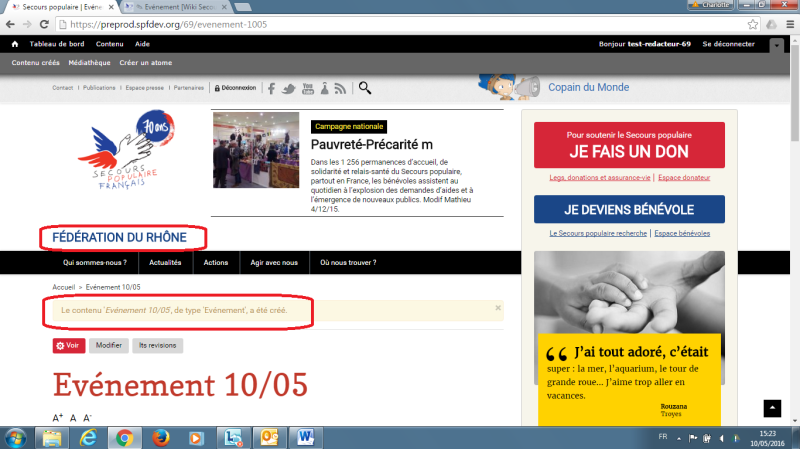Screen dimensions: 800x449
Task: Dismiss the content created notification
Action: coord(497,308)
